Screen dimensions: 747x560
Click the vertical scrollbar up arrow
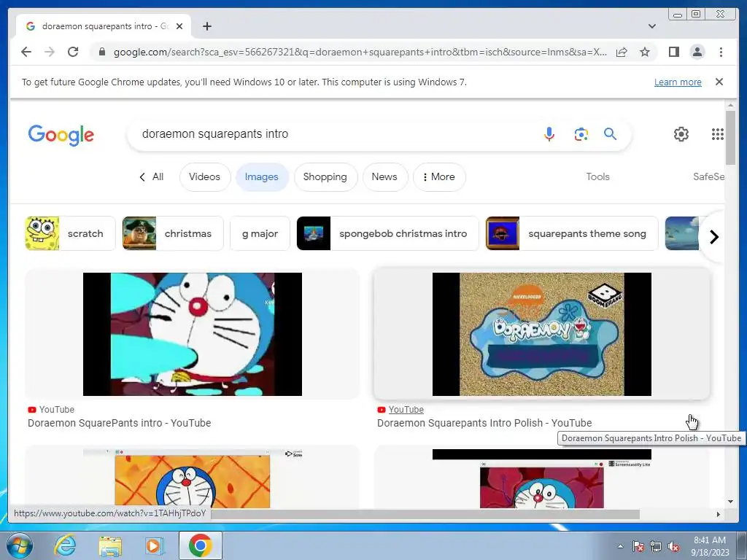(x=730, y=105)
